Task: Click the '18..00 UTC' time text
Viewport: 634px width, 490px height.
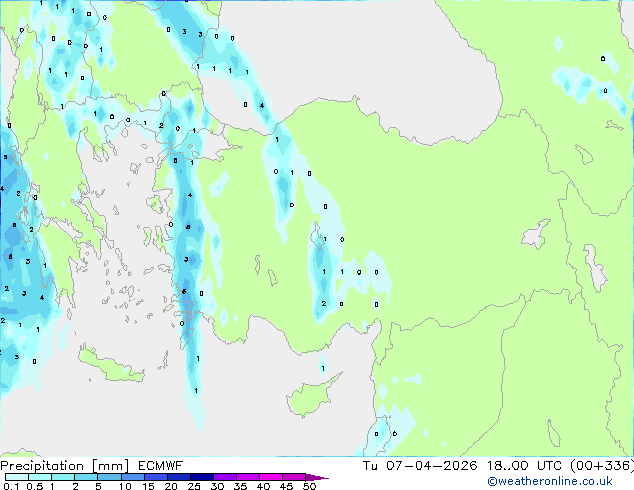Action: point(524,466)
